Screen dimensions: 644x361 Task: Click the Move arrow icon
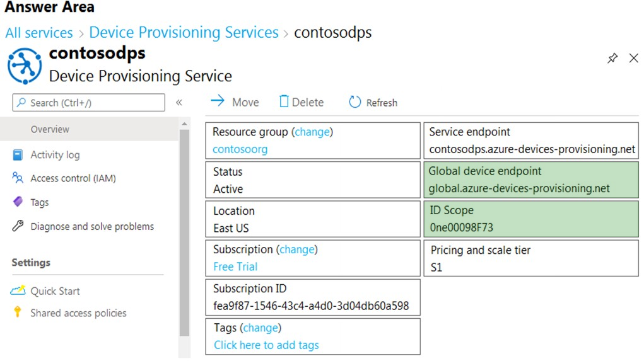218,101
